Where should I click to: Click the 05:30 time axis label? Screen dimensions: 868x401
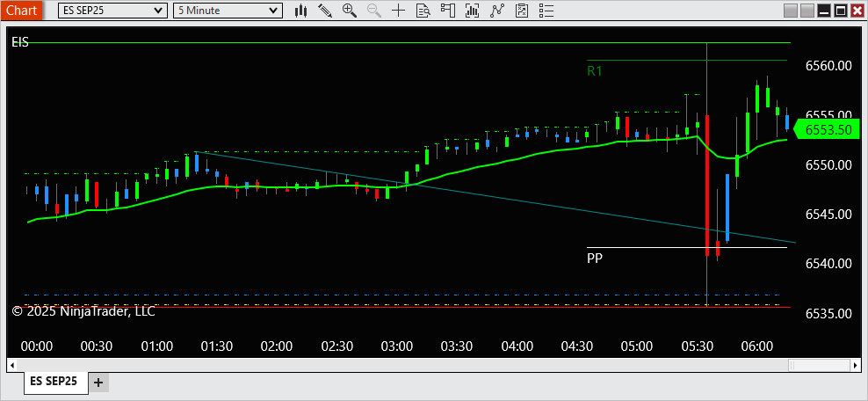[697, 346]
